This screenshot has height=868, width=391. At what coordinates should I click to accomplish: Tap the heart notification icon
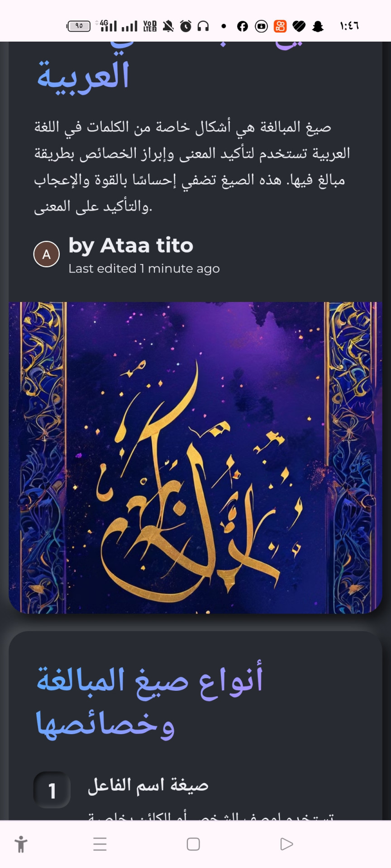tap(299, 26)
